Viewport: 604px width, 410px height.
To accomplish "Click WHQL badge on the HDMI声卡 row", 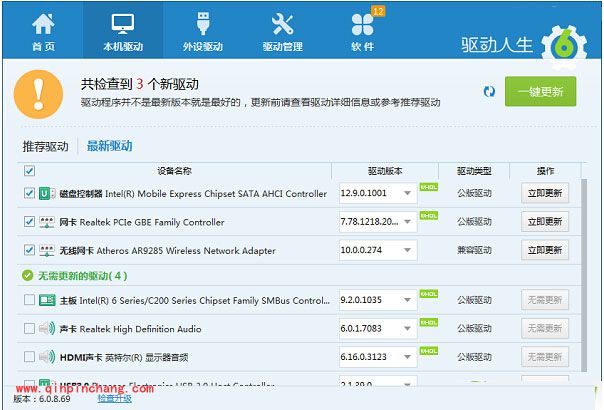I will (x=429, y=351).
